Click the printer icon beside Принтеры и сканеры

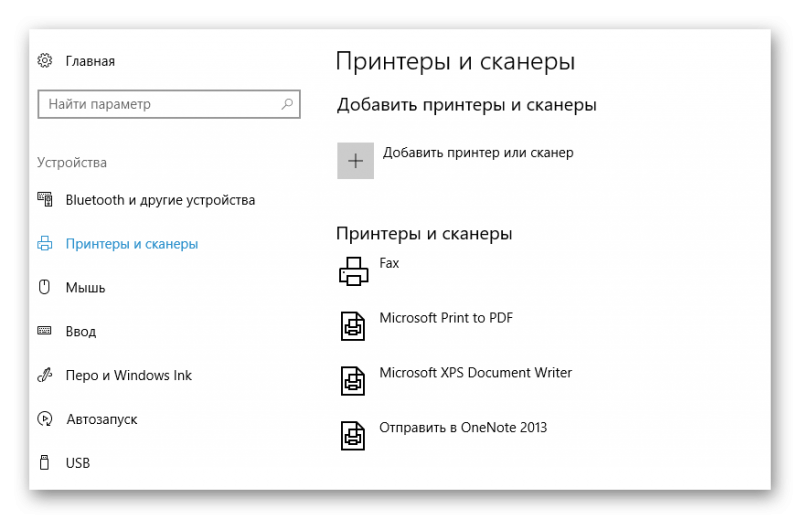coord(45,244)
